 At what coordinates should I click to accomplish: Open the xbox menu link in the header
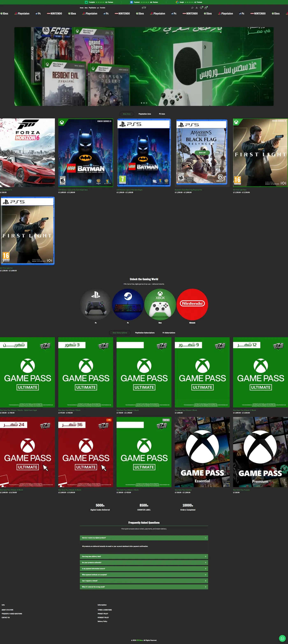click(86, 8)
